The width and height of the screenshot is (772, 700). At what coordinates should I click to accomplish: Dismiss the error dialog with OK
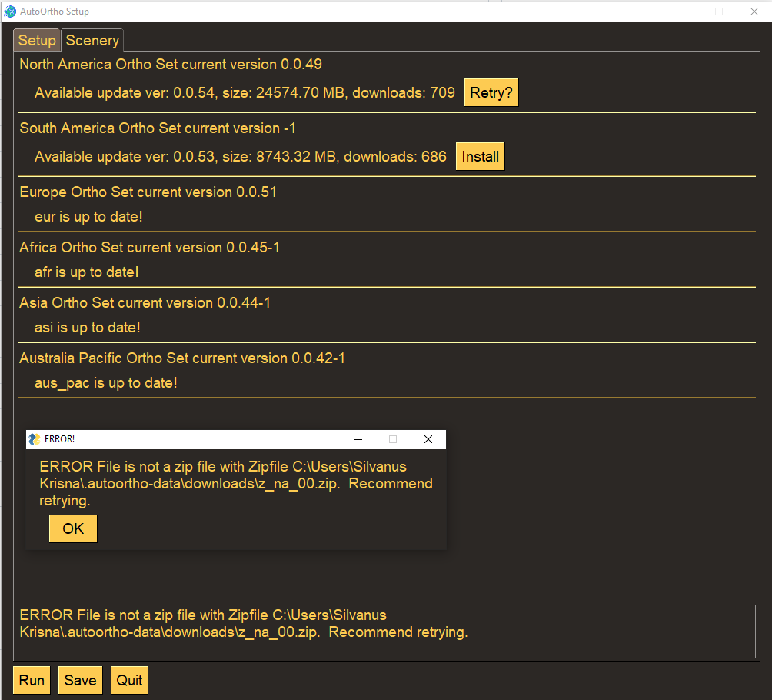72,528
